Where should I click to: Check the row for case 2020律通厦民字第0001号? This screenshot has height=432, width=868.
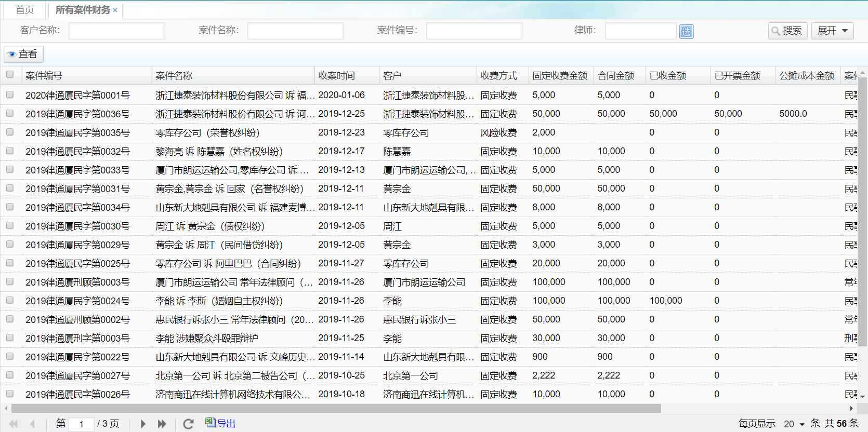10,95
